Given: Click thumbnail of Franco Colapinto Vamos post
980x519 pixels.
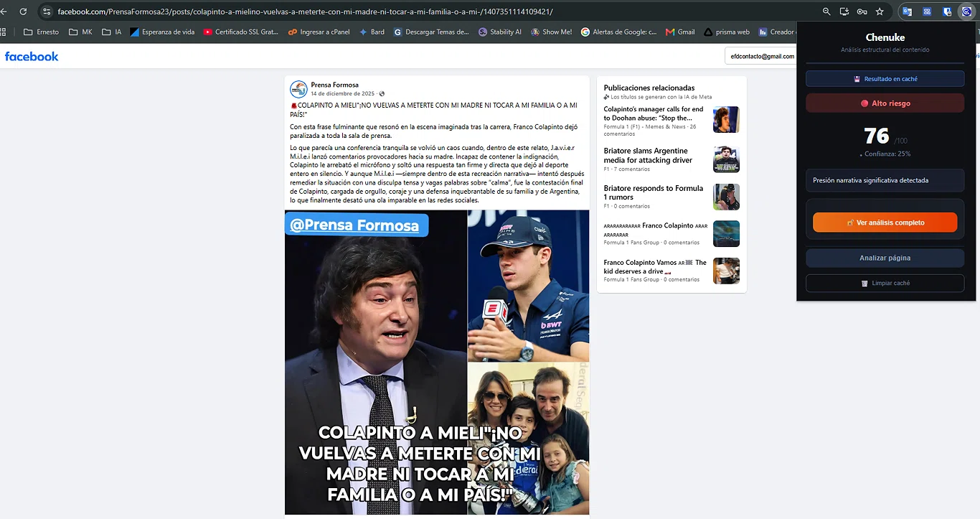Looking at the screenshot, I should tap(726, 271).
